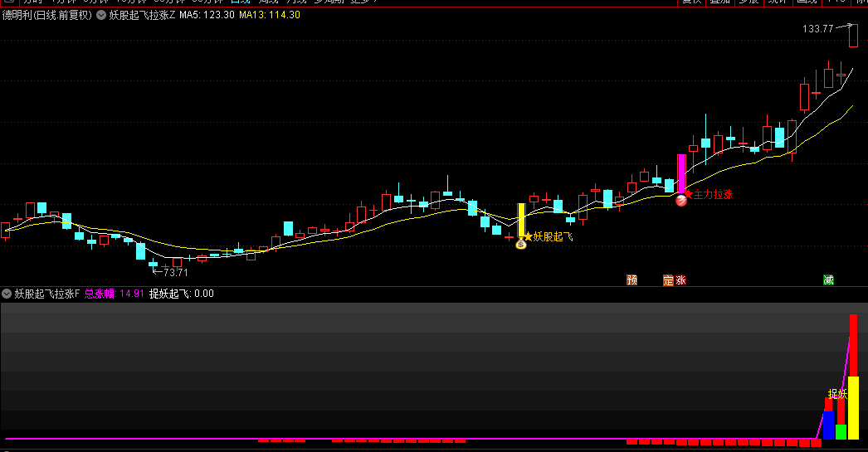Click the 妖股起飞拉涨Z indicator name
Viewport: 868px width, 452px height.
(142, 16)
